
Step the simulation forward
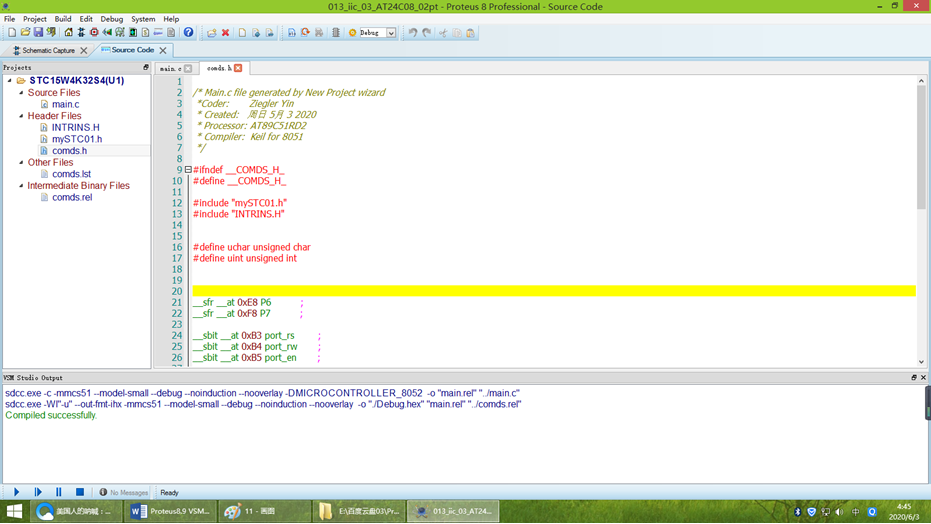(38, 492)
